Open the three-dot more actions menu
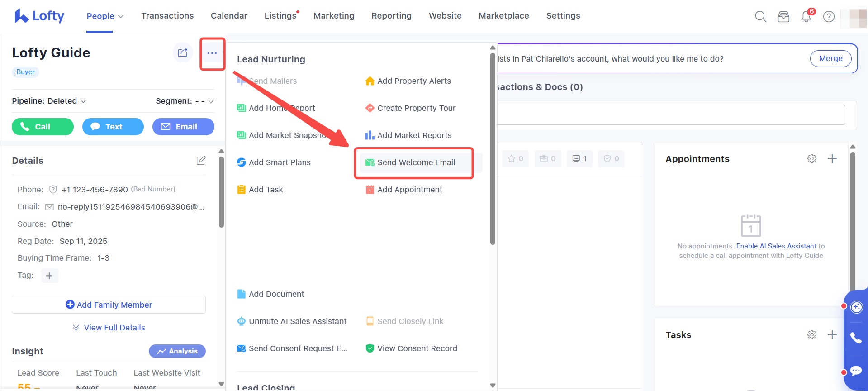868x391 pixels. click(212, 53)
